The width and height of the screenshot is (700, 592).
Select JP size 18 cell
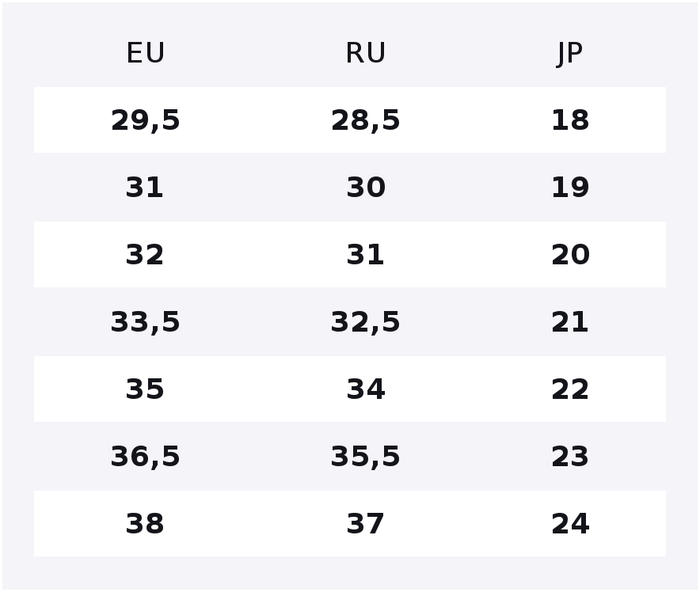(x=570, y=120)
